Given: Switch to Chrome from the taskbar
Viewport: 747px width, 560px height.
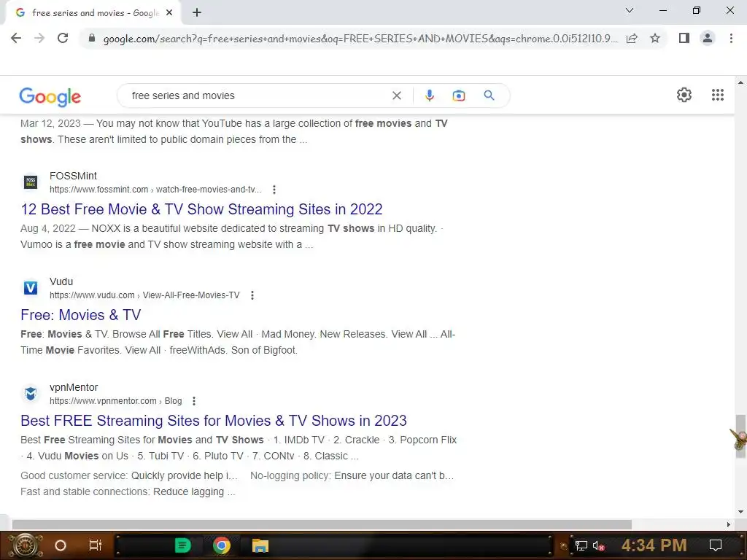Looking at the screenshot, I should (x=222, y=545).
